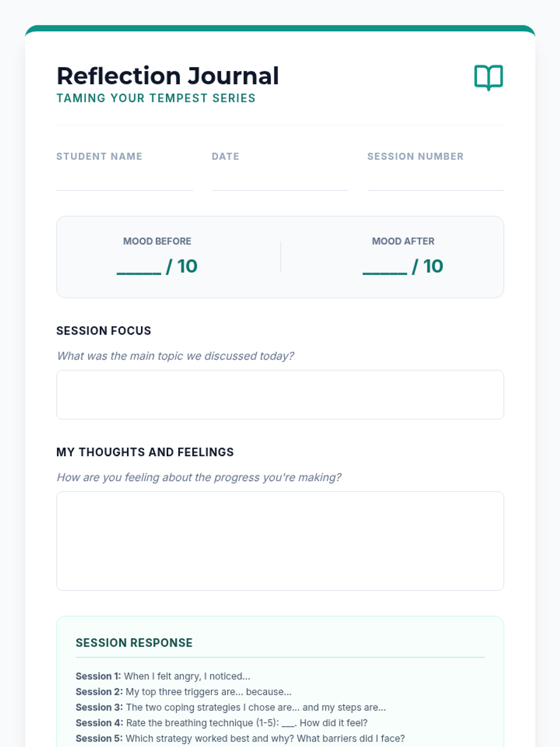Click the Session Response heading
Image resolution: width=560 pixels, height=747 pixels.
click(x=134, y=643)
